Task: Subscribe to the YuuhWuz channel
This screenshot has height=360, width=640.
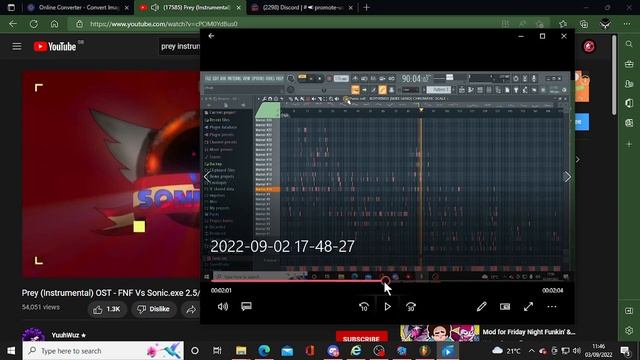Action: pyautogui.click(x=362, y=339)
